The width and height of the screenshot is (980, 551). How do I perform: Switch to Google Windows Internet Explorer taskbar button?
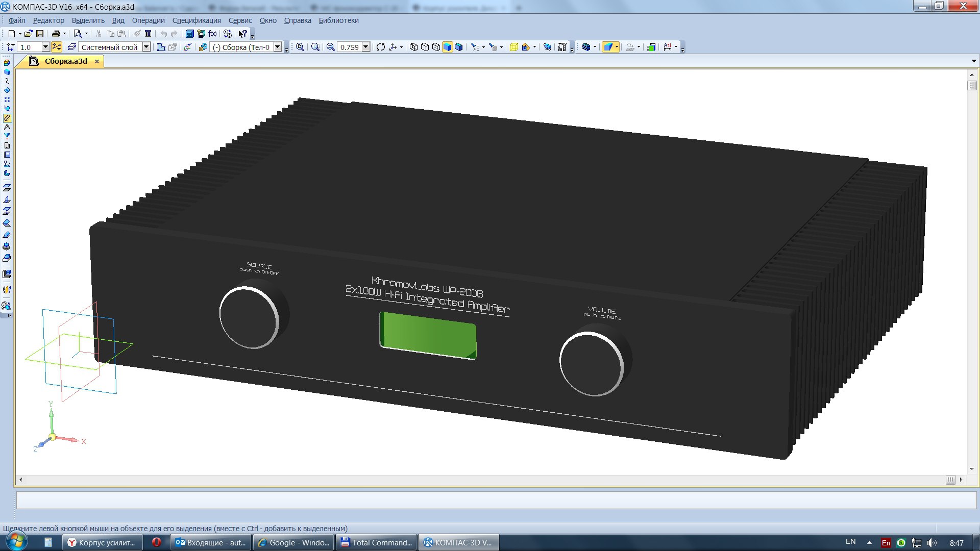coord(293,542)
